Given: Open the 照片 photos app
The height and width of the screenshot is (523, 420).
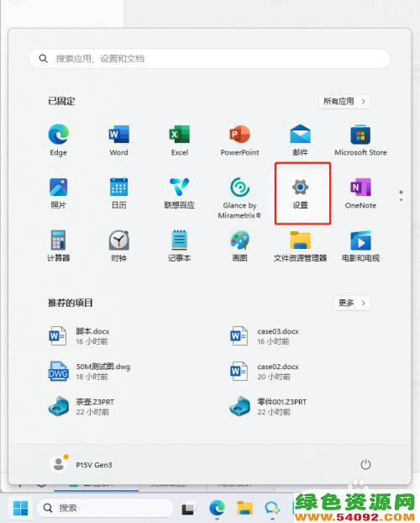Looking at the screenshot, I should [58, 193].
